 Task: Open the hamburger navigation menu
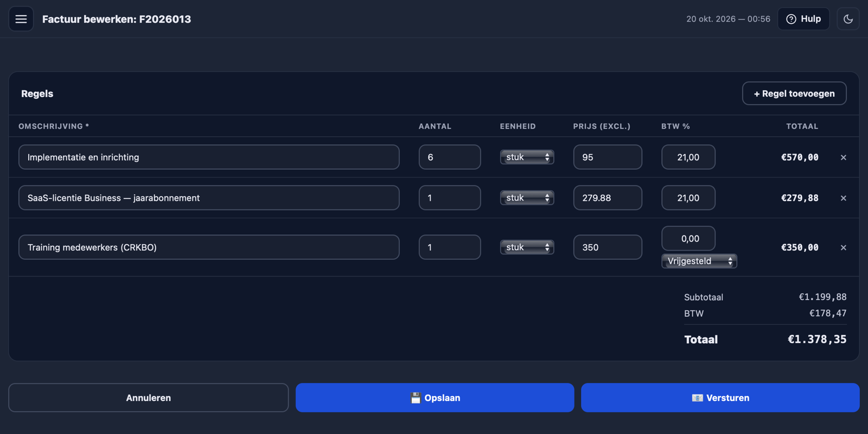(x=21, y=19)
